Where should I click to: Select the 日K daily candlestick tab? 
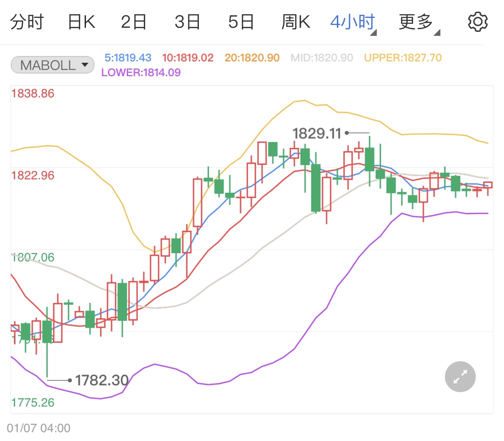pos(82,22)
